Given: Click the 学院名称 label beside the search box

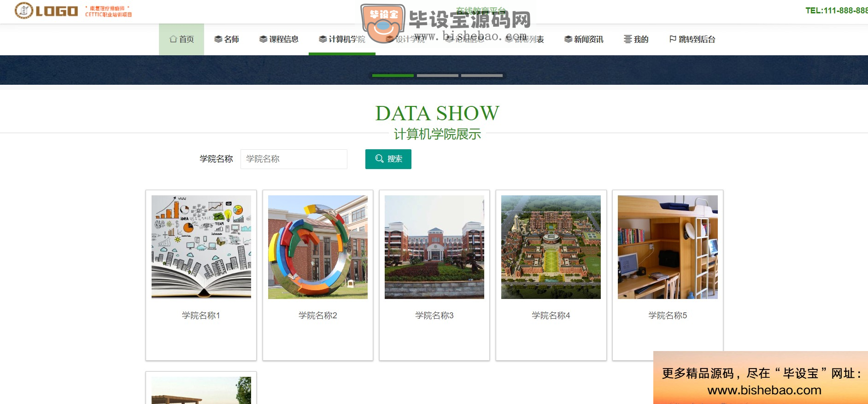Looking at the screenshot, I should pos(216,159).
